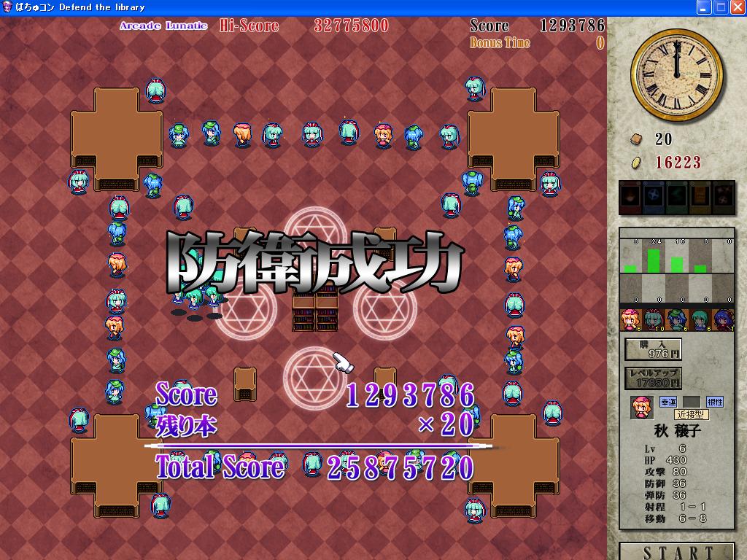747x560 pixels.
Task: Click the magic circle below the bookshelf
Action: (x=315, y=378)
